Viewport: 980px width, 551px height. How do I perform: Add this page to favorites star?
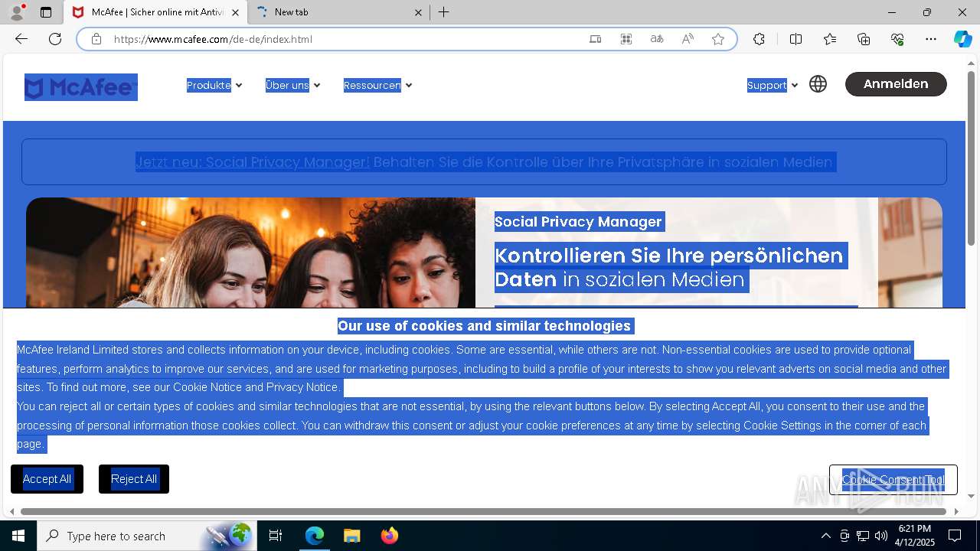point(718,39)
